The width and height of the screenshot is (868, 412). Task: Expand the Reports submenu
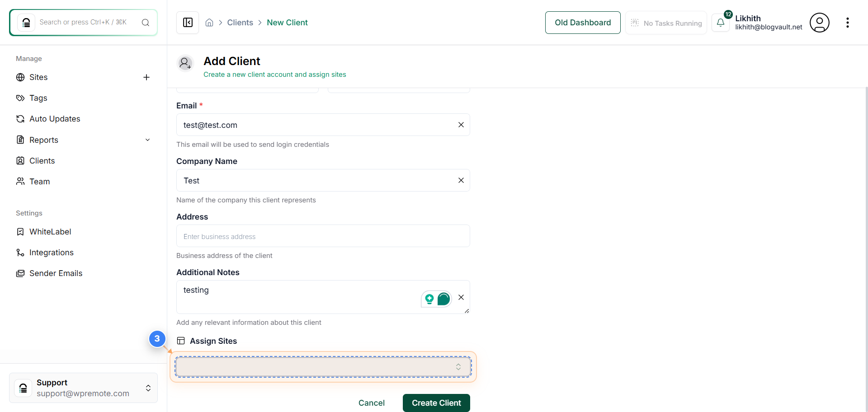point(147,140)
